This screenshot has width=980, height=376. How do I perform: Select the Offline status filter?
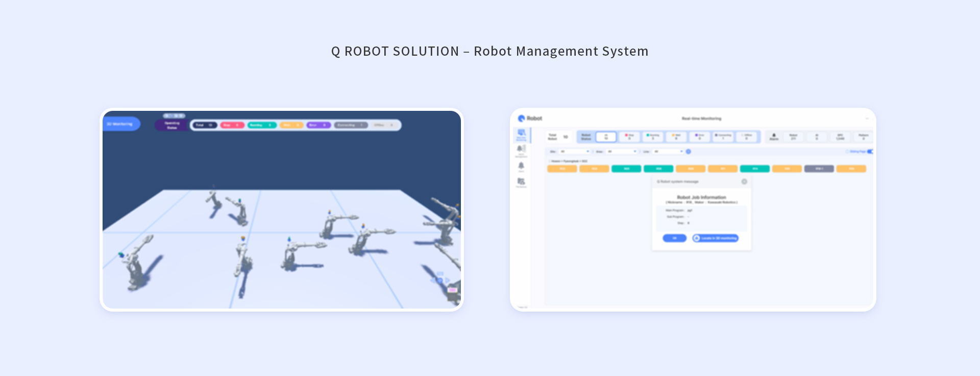point(747,136)
